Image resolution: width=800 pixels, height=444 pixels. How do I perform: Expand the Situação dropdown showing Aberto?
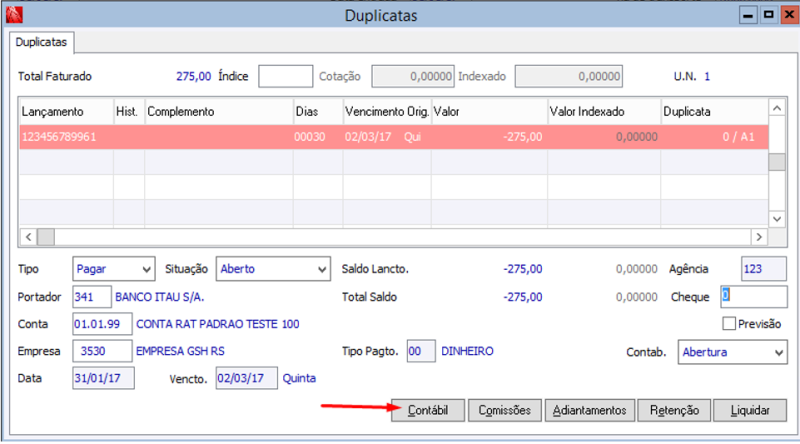pos(273,269)
